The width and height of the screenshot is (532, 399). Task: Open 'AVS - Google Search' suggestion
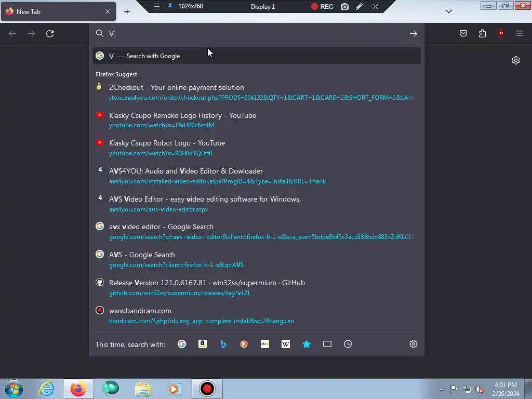point(257,260)
